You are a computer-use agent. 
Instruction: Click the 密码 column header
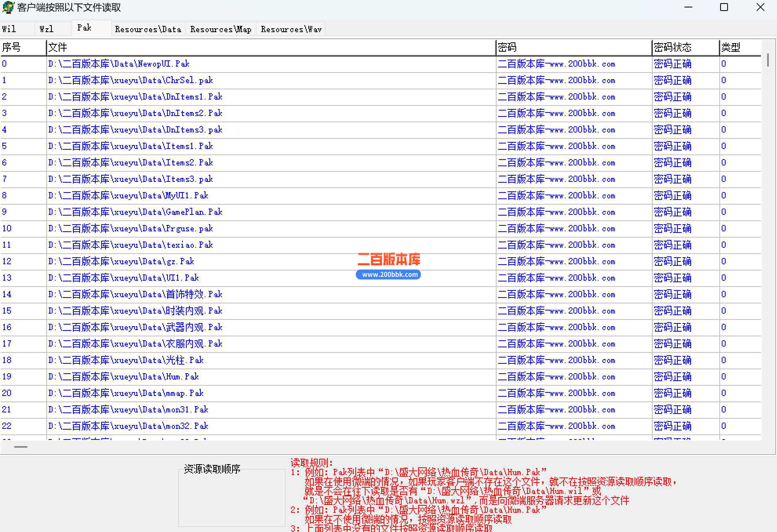point(574,47)
